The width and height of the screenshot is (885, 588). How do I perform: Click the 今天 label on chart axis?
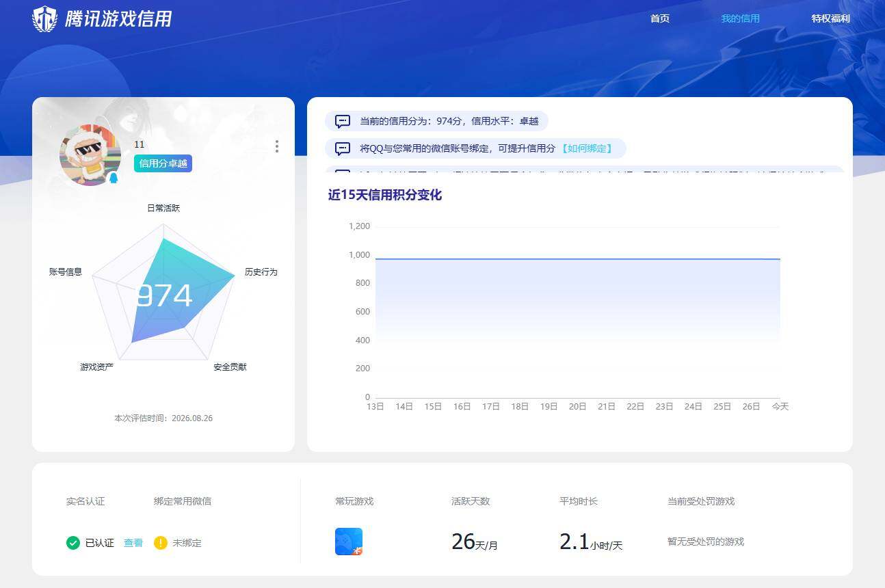(780, 406)
